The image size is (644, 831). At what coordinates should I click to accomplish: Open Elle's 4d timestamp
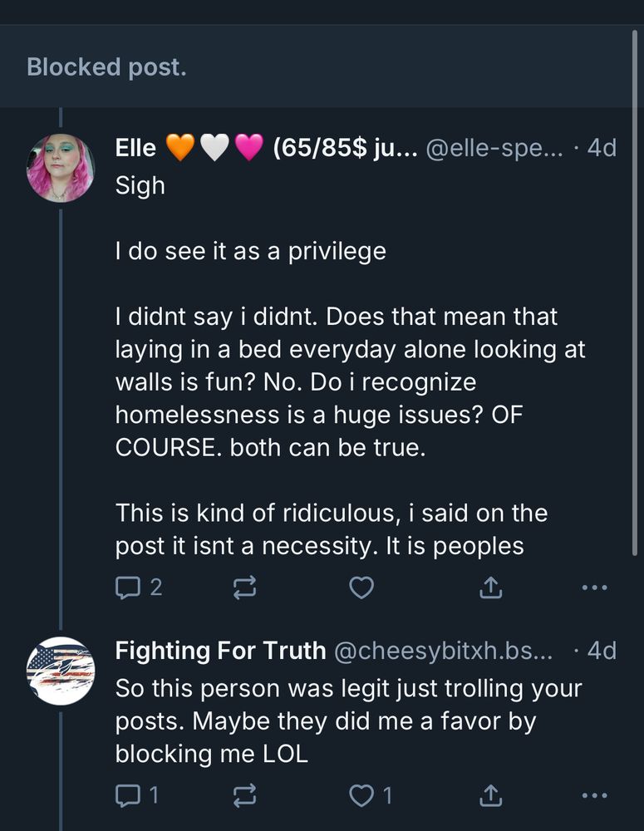[602, 148]
